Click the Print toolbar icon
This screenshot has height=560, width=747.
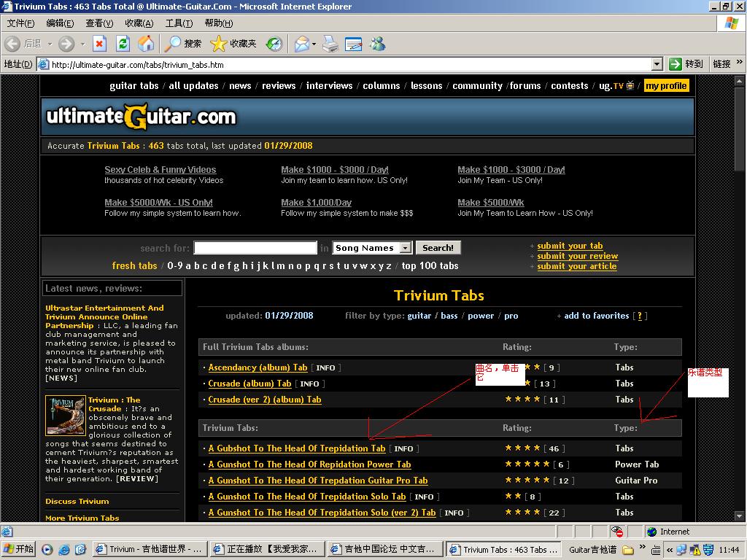tap(330, 44)
